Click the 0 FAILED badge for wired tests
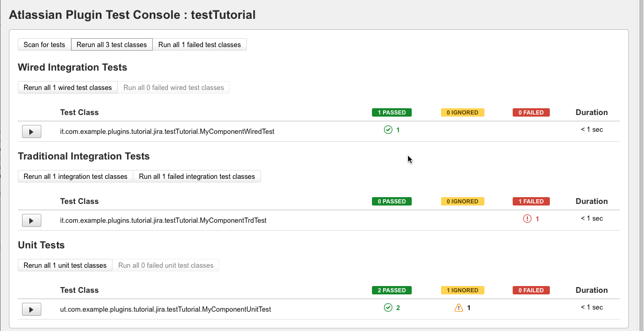This screenshot has height=331, width=644. click(530, 112)
